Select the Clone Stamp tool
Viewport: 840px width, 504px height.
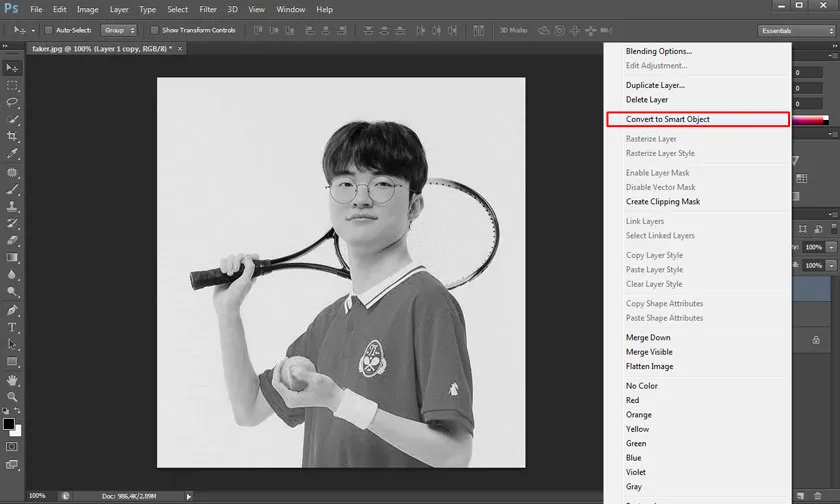pyautogui.click(x=12, y=206)
